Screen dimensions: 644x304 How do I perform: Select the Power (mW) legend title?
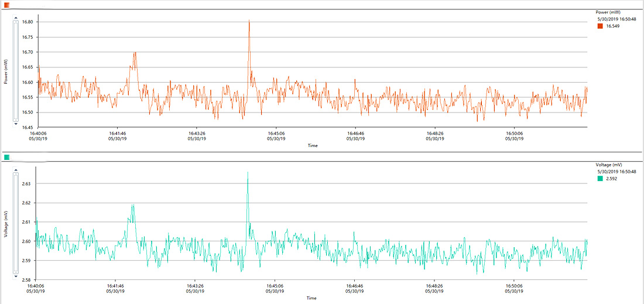point(608,12)
